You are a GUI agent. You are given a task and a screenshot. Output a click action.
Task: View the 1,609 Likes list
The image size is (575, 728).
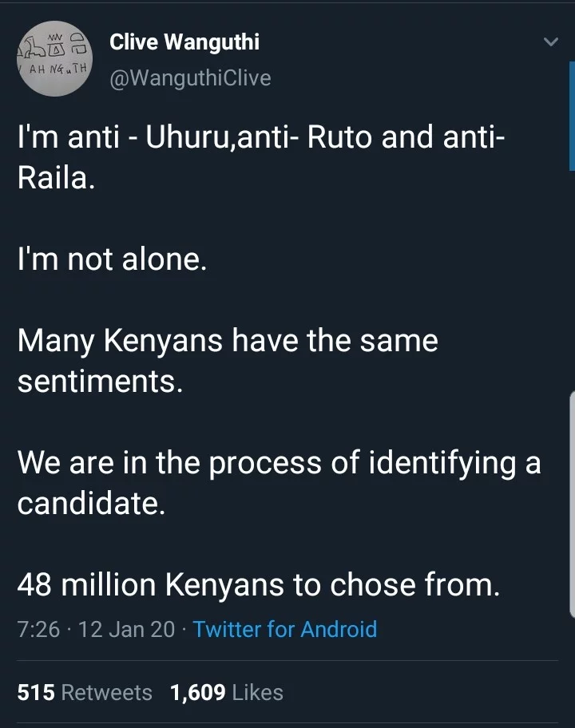[227, 692]
